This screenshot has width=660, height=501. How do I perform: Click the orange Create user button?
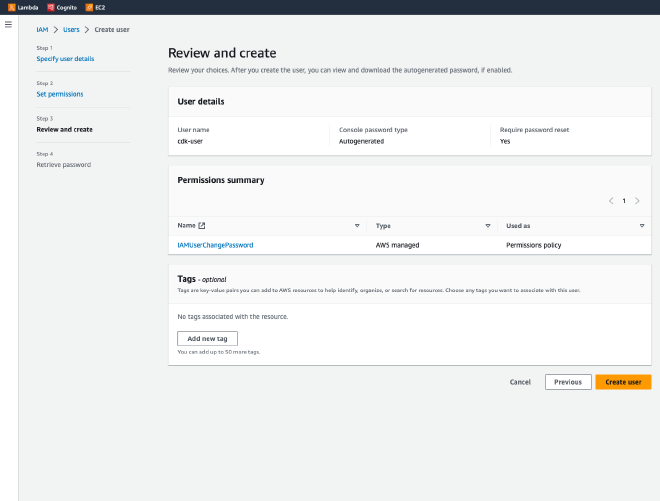(x=623, y=382)
